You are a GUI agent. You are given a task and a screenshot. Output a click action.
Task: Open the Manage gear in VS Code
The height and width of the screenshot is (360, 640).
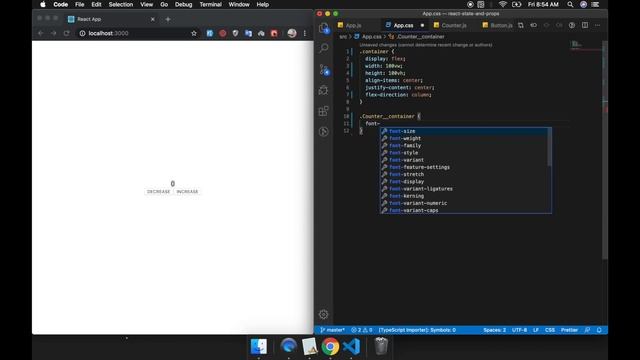(324, 314)
